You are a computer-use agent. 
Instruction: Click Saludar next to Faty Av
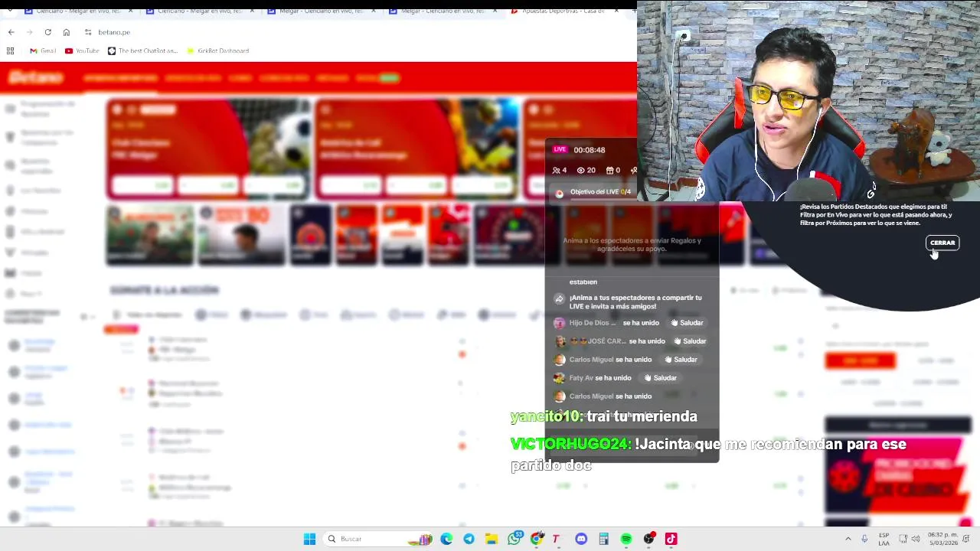tap(660, 378)
